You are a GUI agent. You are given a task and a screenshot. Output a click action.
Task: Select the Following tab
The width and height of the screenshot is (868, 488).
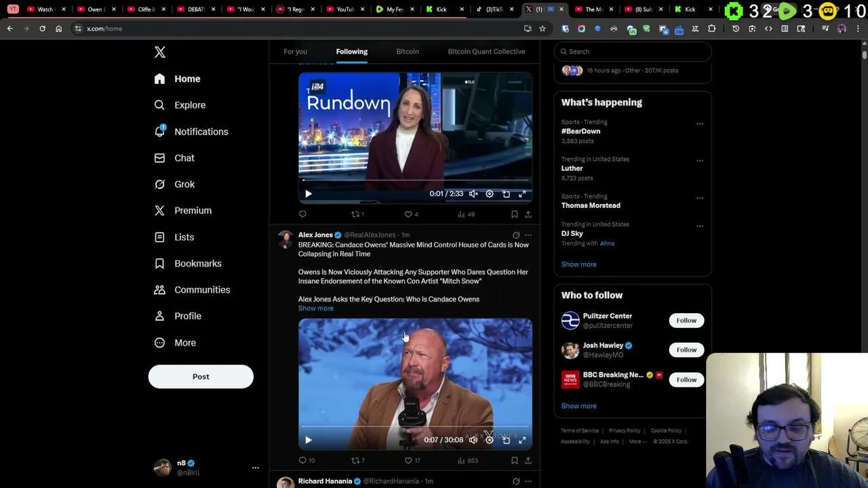pyautogui.click(x=351, y=52)
